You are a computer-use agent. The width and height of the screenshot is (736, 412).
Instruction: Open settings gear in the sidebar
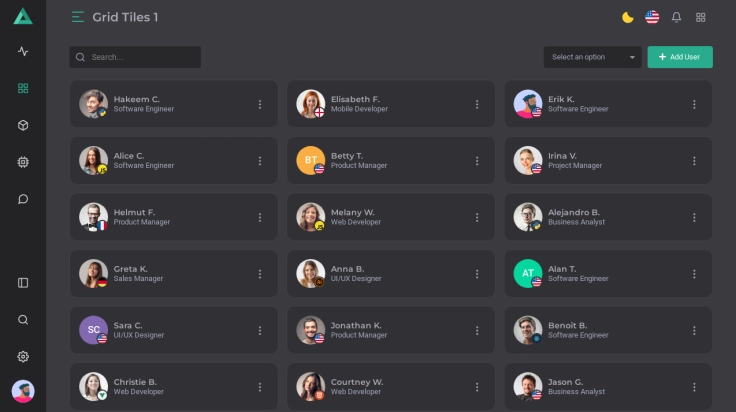(23, 356)
